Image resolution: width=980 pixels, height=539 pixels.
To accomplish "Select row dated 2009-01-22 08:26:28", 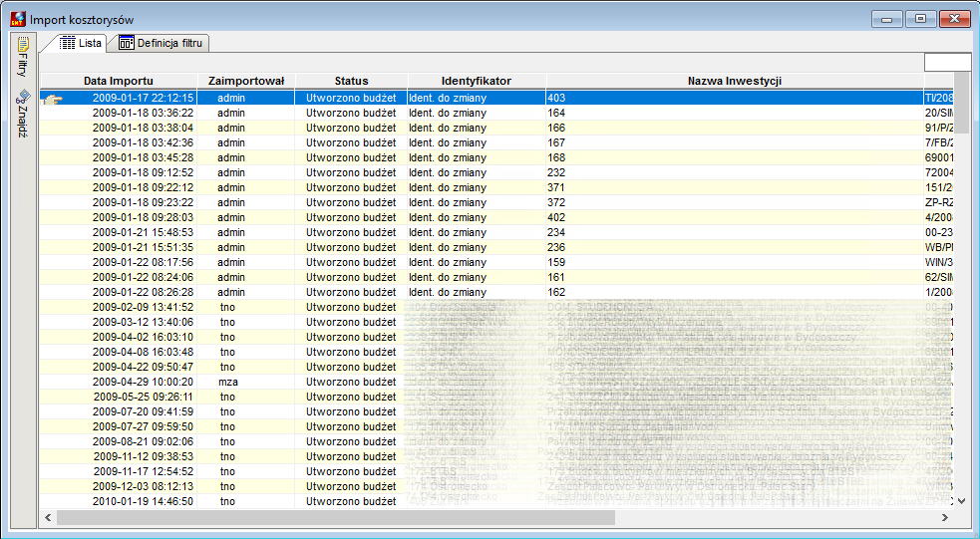I will pyautogui.click(x=496, y=293).
